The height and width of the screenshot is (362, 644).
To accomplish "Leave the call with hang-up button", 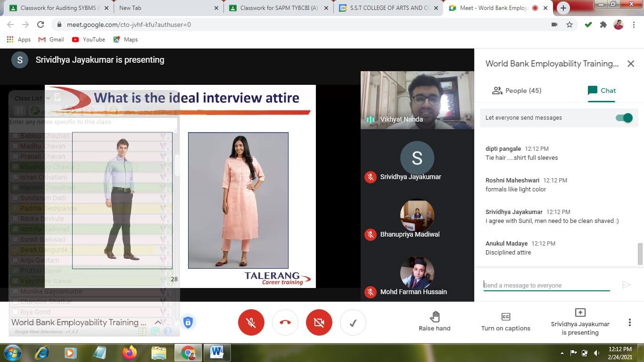I will tap(285, 323).
